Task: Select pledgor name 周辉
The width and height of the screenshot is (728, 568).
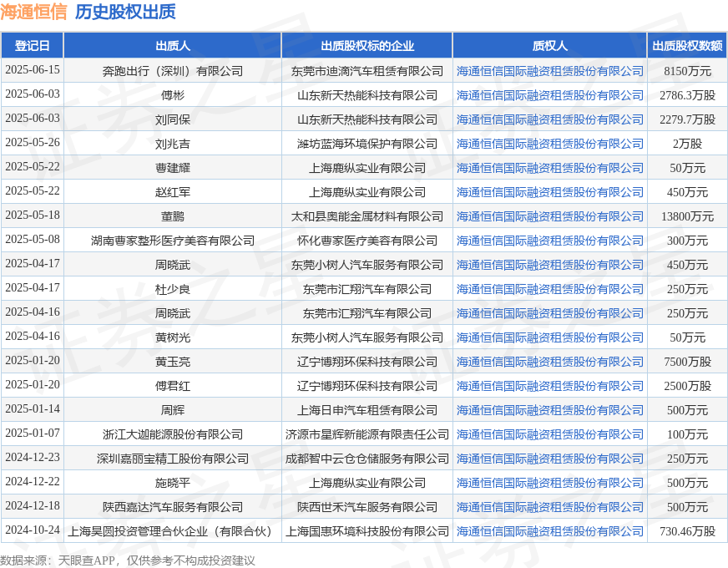Action: coord(172,410)
